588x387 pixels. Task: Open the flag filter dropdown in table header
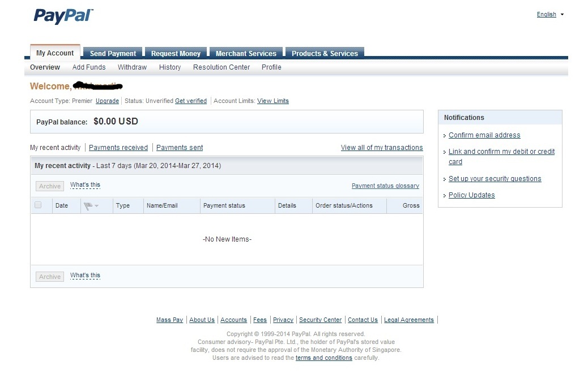click(91, 206)
